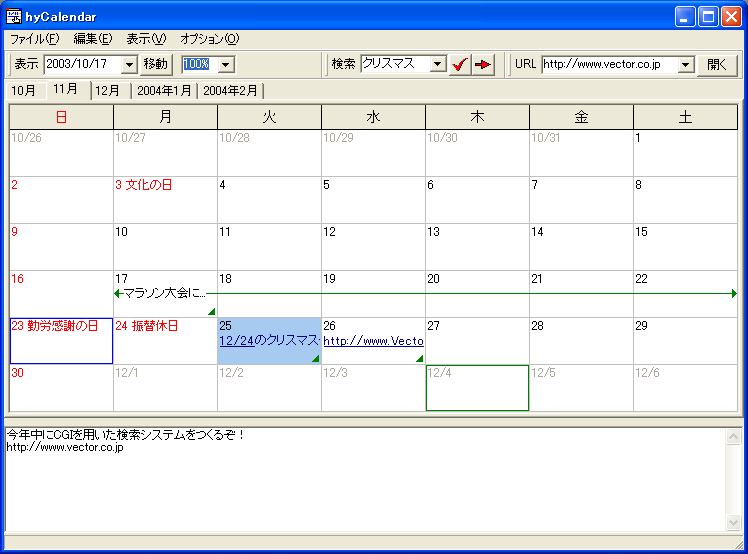Open the URL history dropdown arrow
Screen dimensions: 748x554
click(x=686, y=64)
